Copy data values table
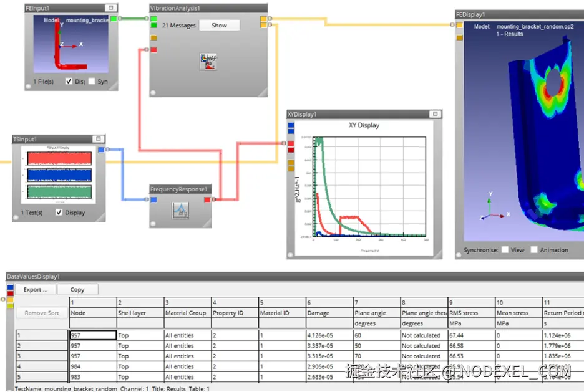This screenshot has height=392, width=584. [77, 289]
